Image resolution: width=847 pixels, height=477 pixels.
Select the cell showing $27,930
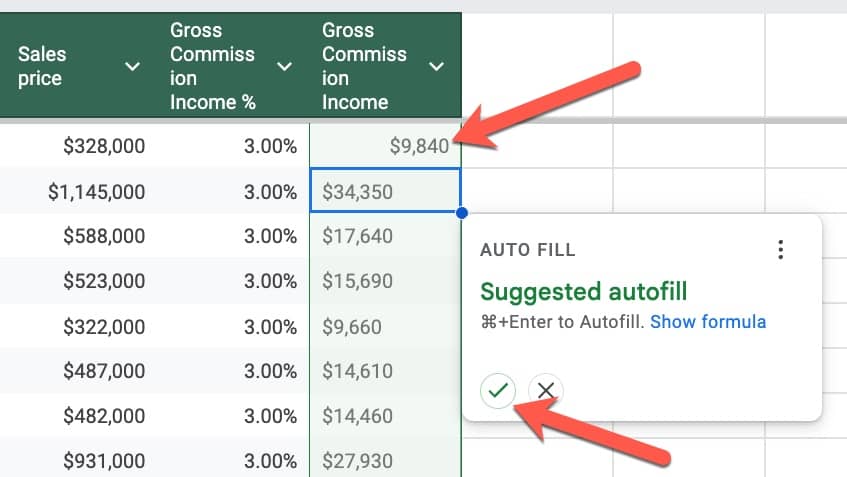click(x=385, y=458)
